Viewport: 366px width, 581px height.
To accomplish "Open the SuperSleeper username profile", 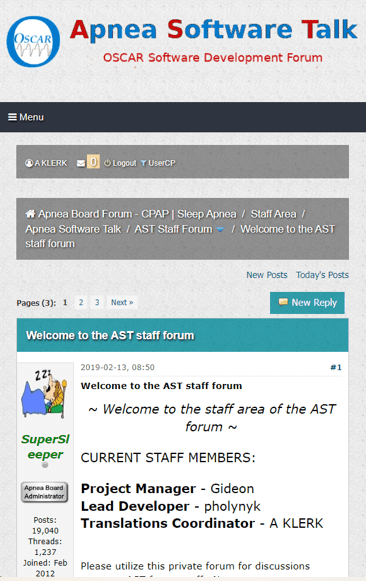I will click(x=45, y=446).
